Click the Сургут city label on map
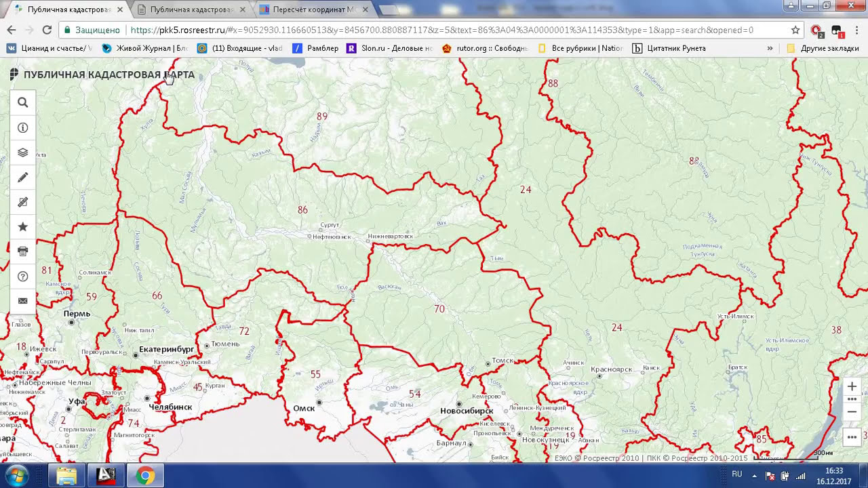Viewport: 868px width, 488px height. (330, 224)
